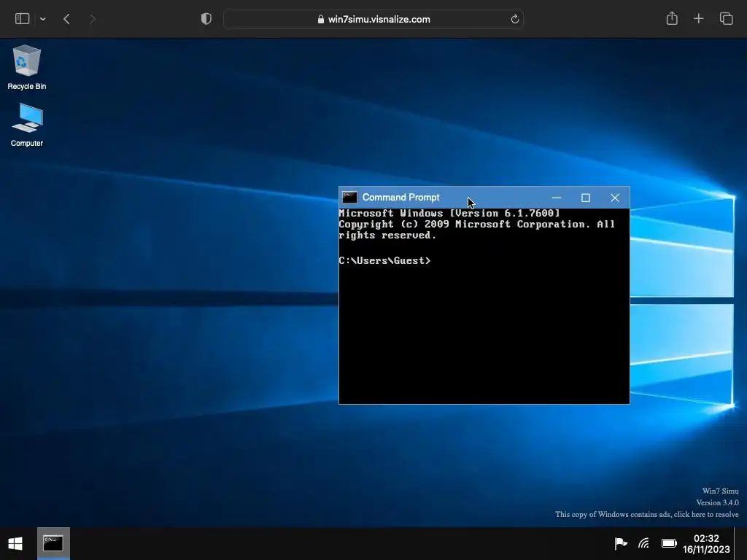Open the taskbar clock showing 02:32

point(706,544)
